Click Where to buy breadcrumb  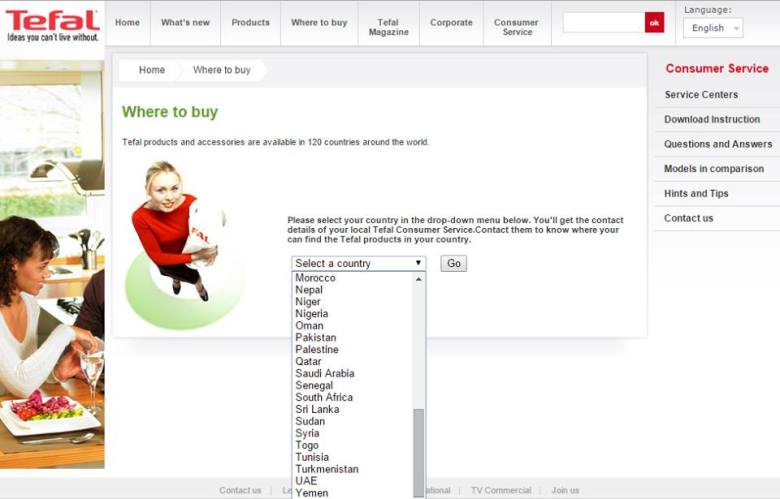pos(222,70)
